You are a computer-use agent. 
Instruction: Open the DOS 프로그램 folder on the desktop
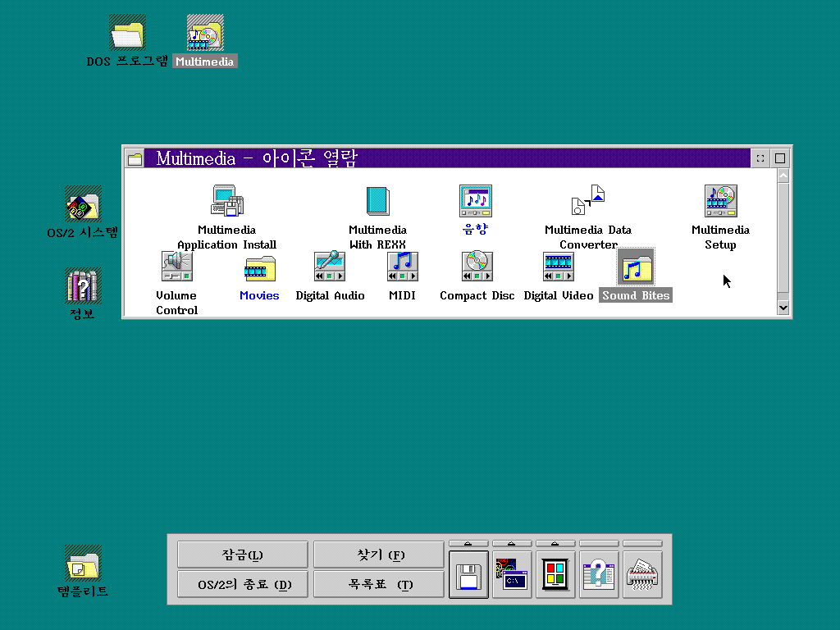click(127, 33)
